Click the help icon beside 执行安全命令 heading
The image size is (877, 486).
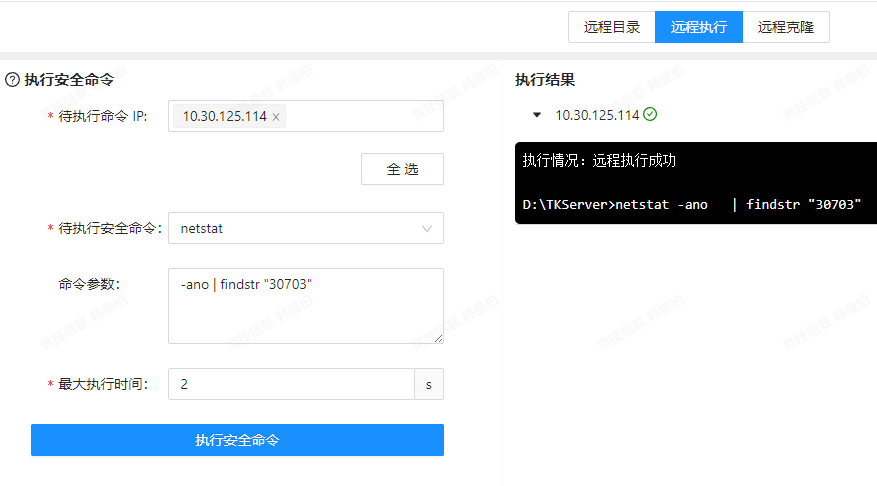12,80
